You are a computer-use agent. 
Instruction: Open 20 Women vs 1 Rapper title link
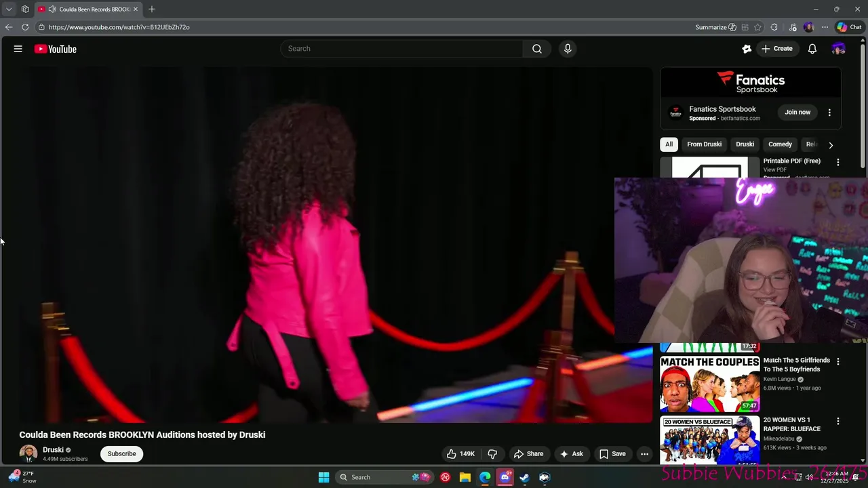[792, 424]
